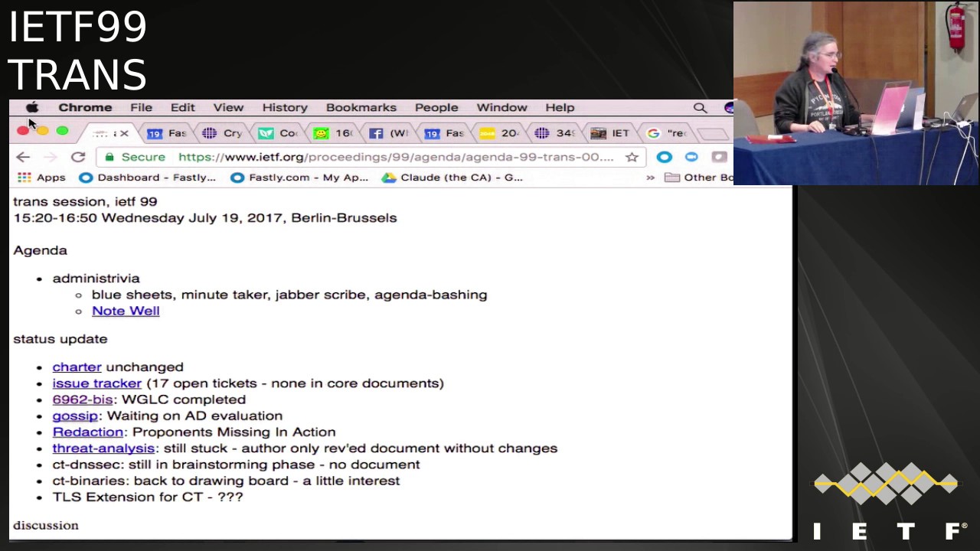Viewport: 980px width, 551px height.
Task: Open the '6962-bis' link
Action: pyautogui.click(x=83, y=399)
